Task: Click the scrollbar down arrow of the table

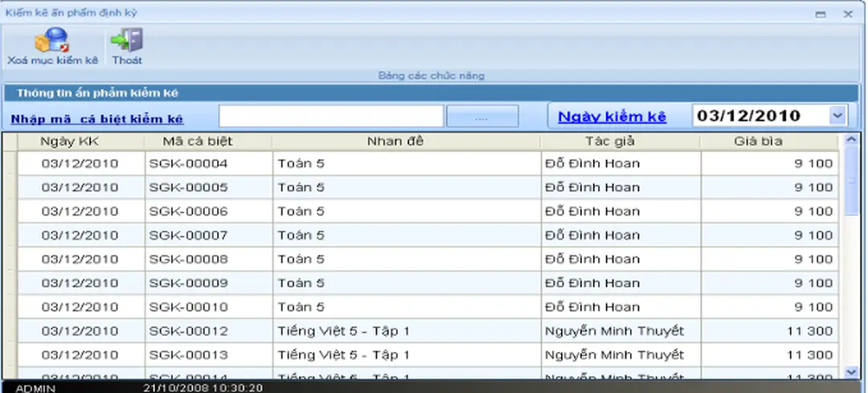Action: (x=851, y=373)
